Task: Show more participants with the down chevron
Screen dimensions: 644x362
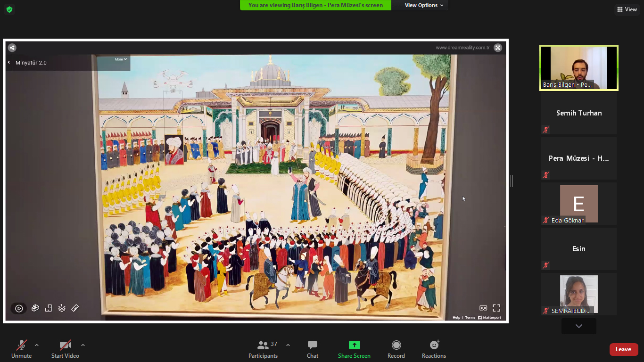Action: [x=579, y=326]
